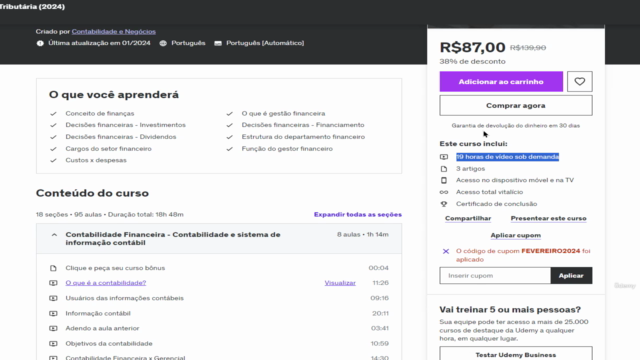Click the info icon beside Última atualização
The image size is (640, 360).
coord(40,43)
